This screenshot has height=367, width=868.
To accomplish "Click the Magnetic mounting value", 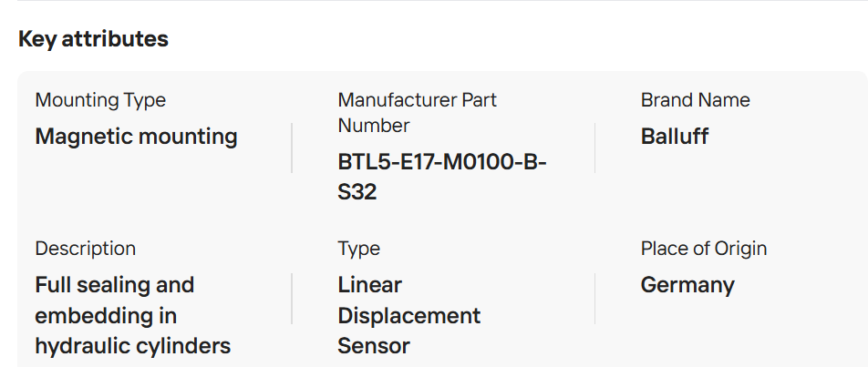I will tap(136, 137).
